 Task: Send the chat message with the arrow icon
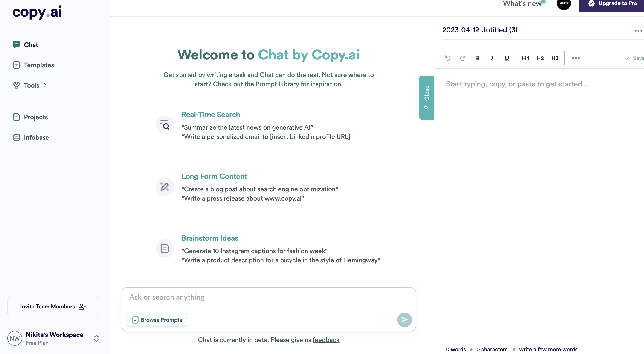[x=404, y=320]
